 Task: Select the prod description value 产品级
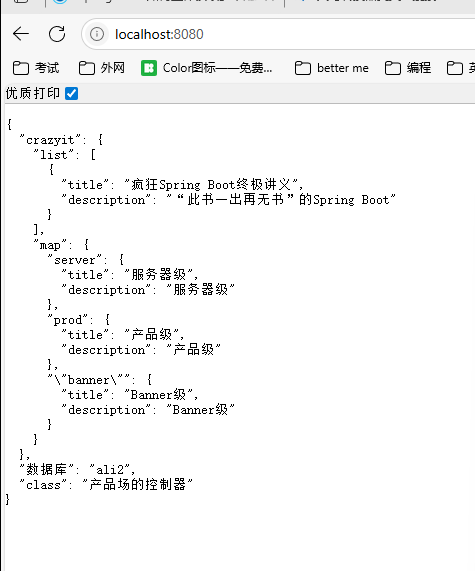(x=193, y=350)
